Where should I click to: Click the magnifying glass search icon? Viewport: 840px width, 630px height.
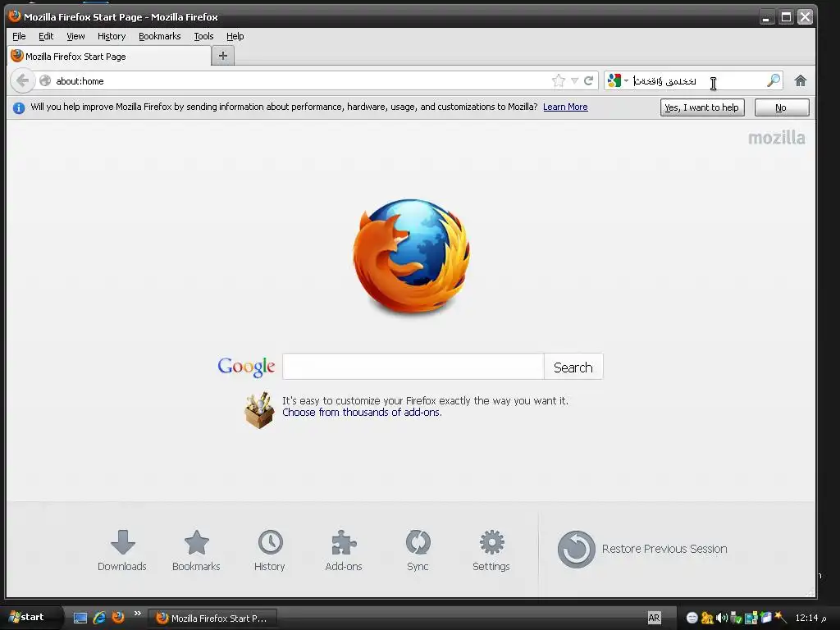click(773, 81)
